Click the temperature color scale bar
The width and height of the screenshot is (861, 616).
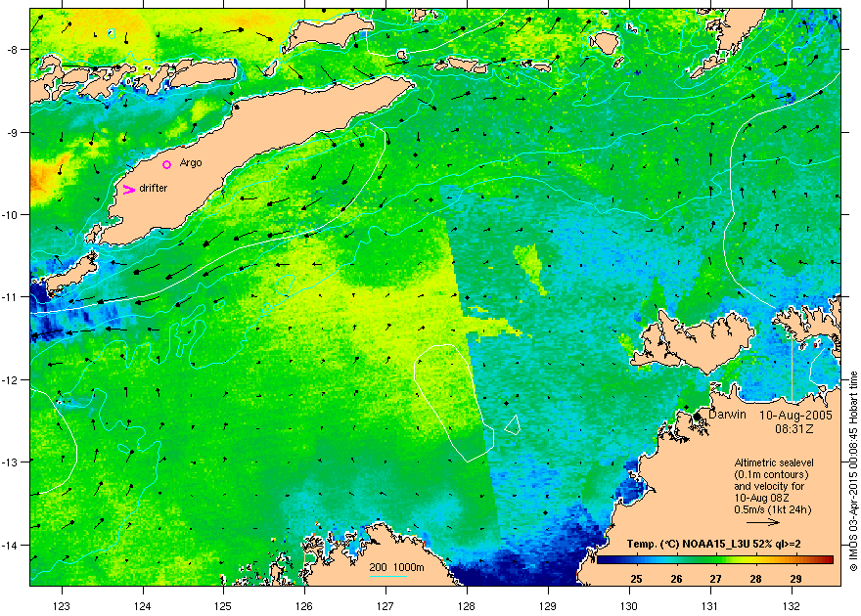point(715,559)
